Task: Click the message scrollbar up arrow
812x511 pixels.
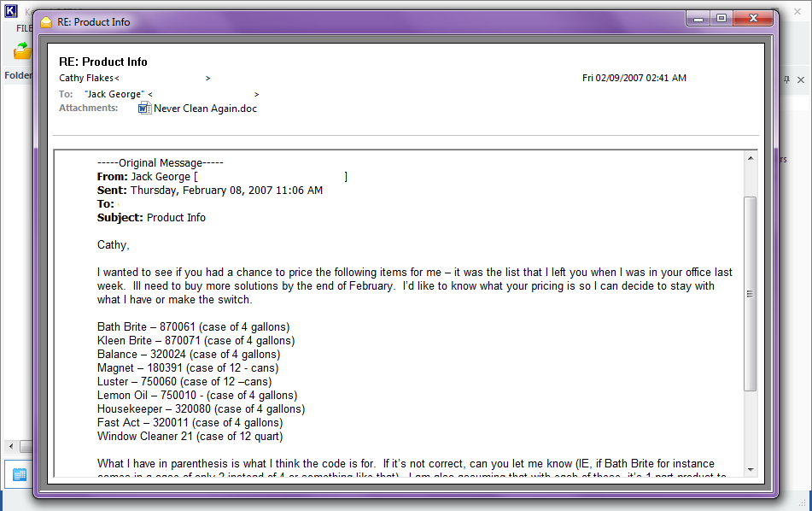Action: (751, 158)
